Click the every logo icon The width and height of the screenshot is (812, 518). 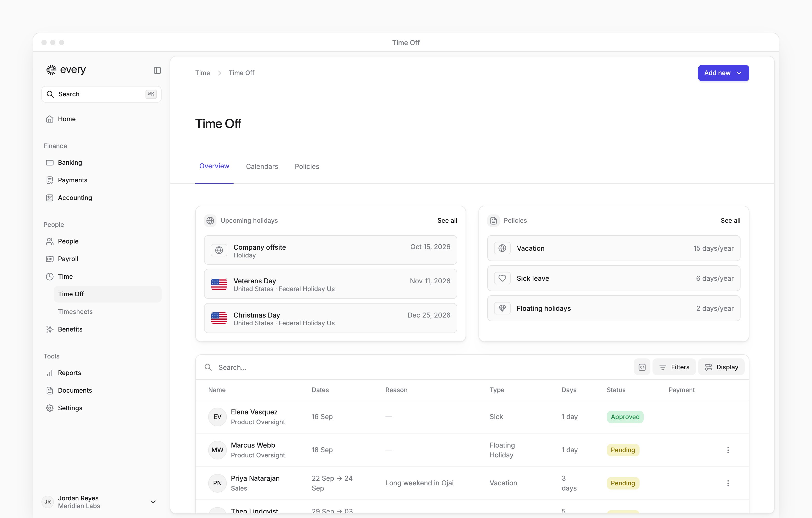pyautogui.click(x=51, y=70)
